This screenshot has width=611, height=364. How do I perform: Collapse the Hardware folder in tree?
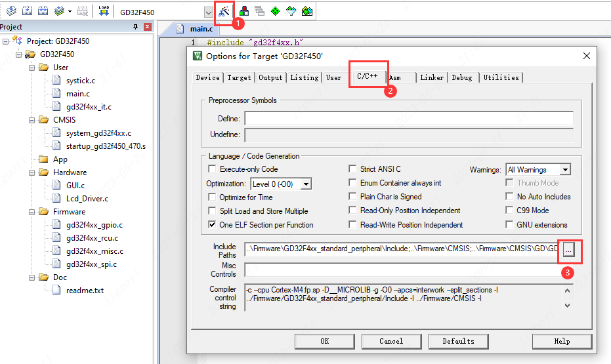pos(32,172)
